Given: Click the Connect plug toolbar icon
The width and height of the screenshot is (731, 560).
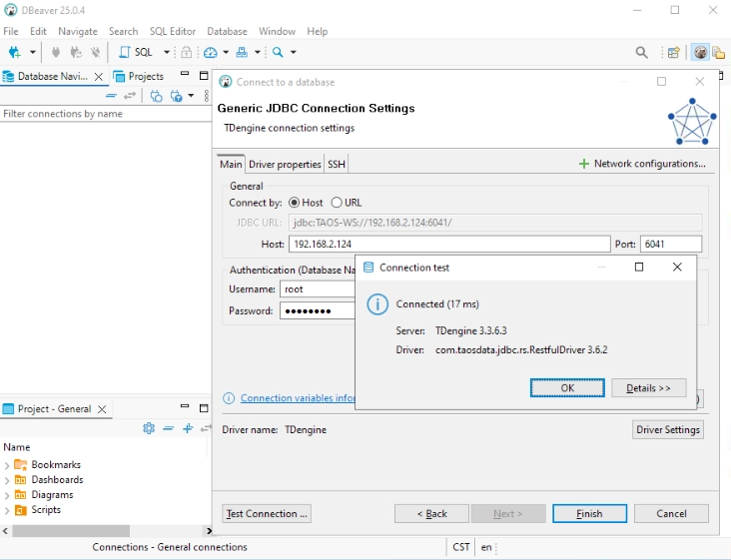Looking at the screenshot, I should point(56,52).
